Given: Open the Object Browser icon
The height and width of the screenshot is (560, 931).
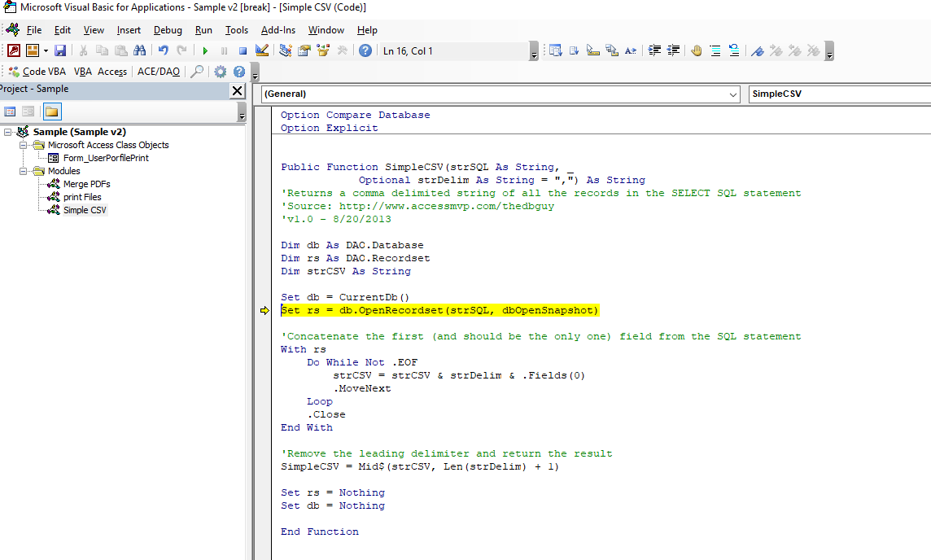Looking at the screenshot, I should pyautogui.click(x=323, y=50).
